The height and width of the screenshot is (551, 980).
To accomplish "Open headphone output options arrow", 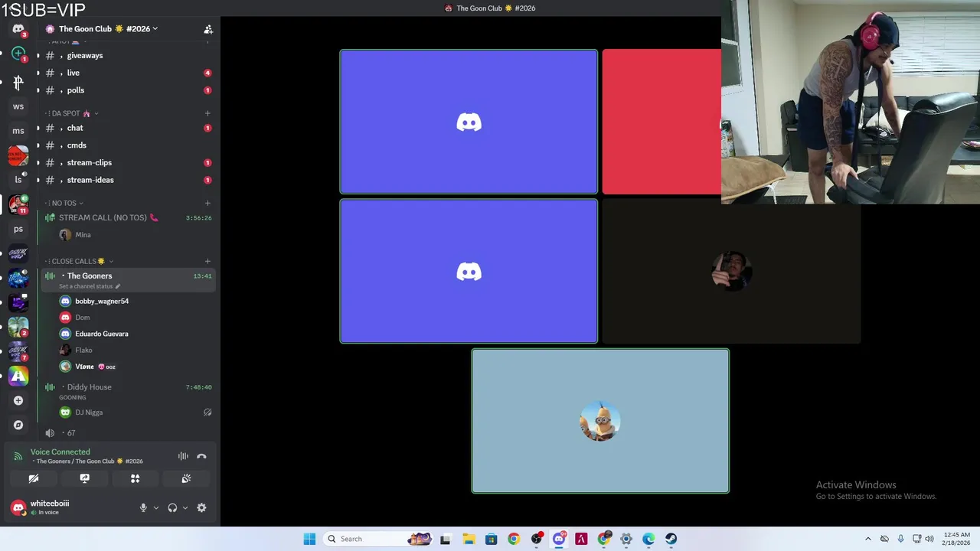I will pos(185,507).
